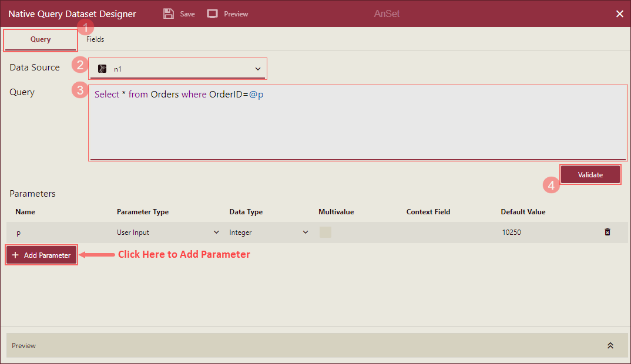Click the Preview icon next to Save

pos(212,13)
